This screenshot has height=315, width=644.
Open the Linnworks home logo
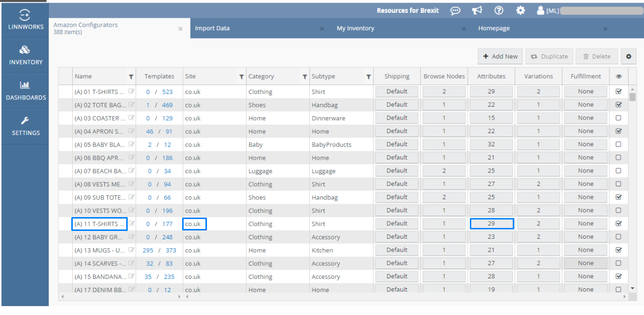coord(25,20)
